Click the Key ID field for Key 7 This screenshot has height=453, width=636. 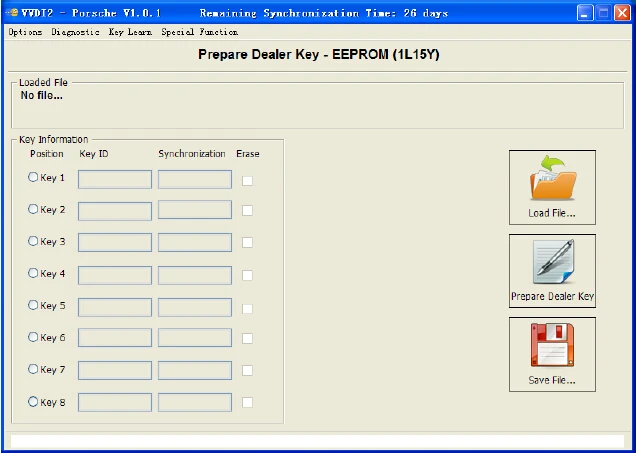point(115,371)
